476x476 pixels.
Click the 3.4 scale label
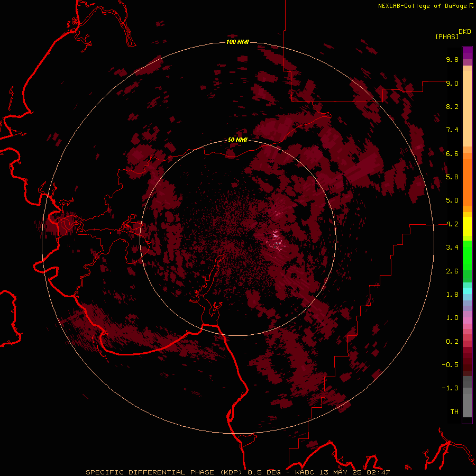[452, 248]
